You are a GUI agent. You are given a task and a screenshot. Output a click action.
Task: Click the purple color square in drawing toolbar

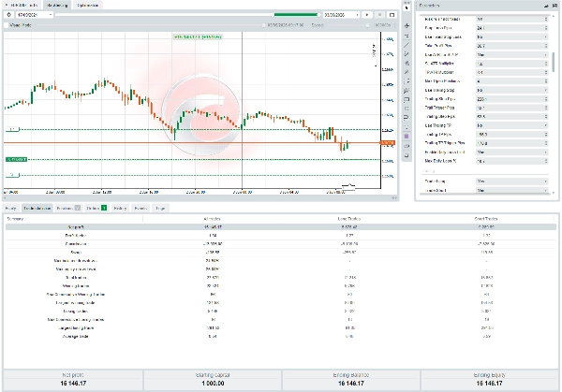(x=407, y=137)
